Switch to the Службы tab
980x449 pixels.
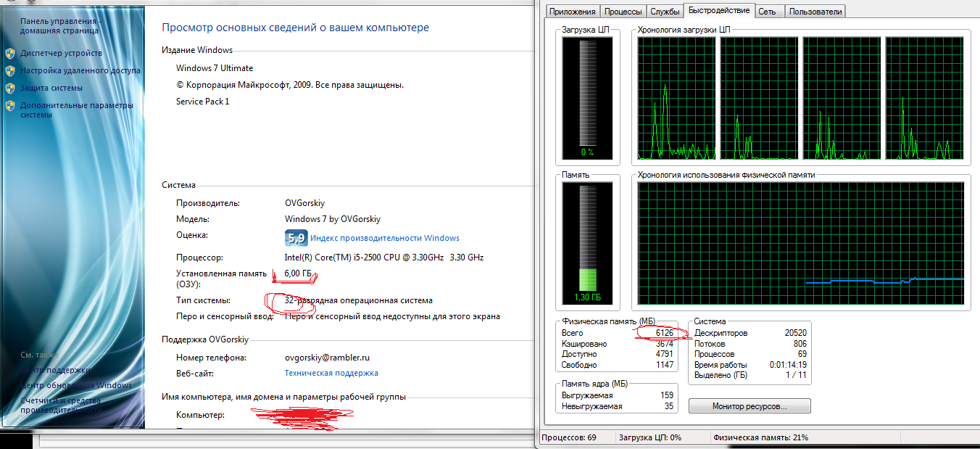pyautogui.click(x=665, y=12)
